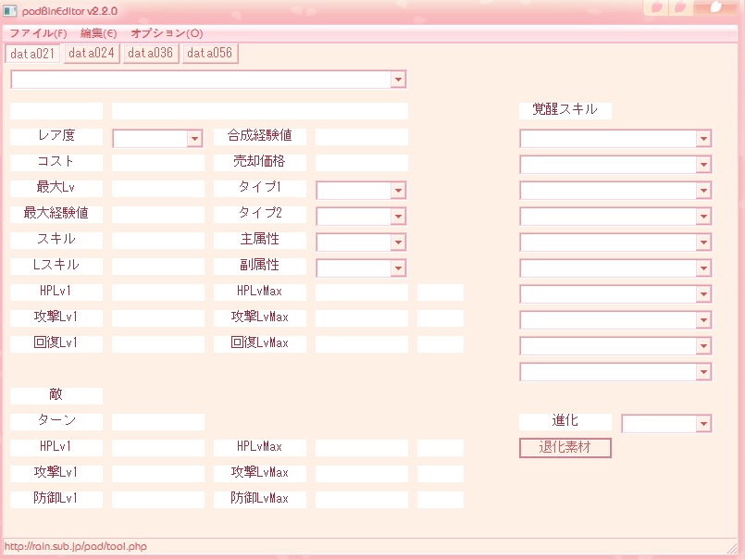This screenshot has height=560, width=745.
Task: Click the 合成経験値 input field
Action: tap(362, 136)
